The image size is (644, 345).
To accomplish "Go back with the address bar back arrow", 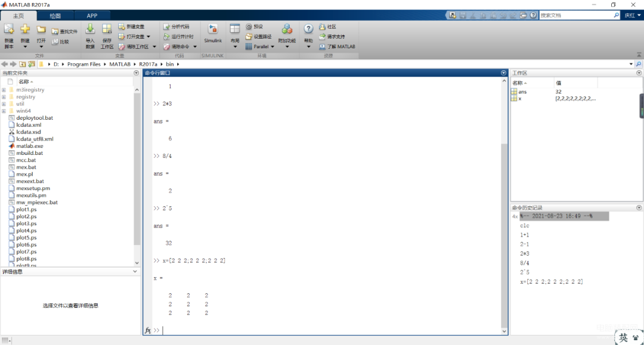I will click(x=4, y=64).
